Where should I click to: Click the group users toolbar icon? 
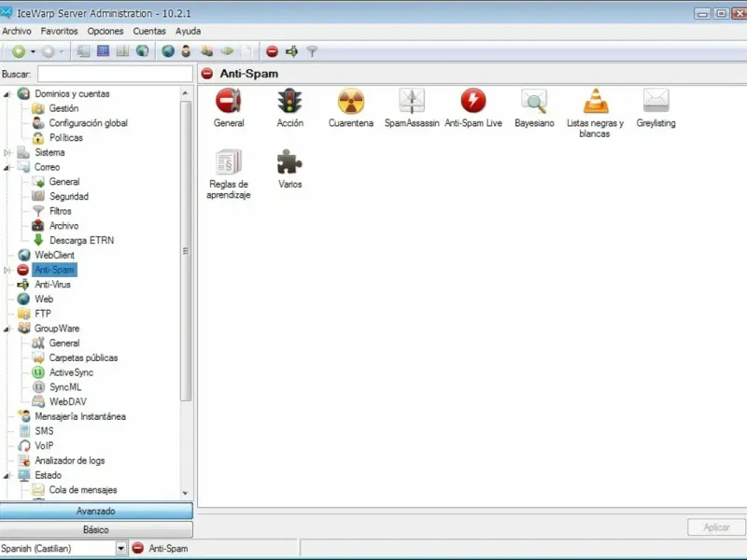(x=206, y=51)
